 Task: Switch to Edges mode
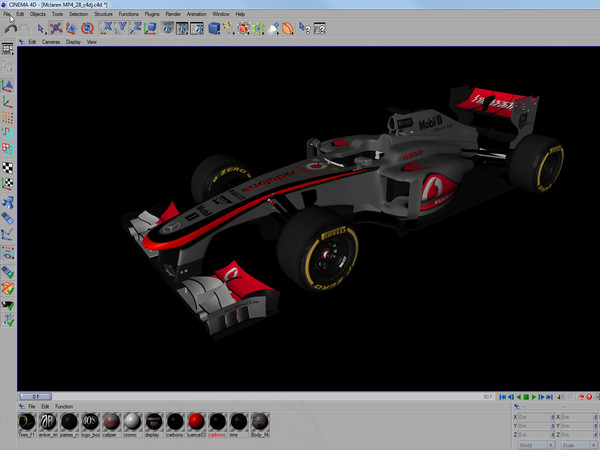click(x=8, y=134)
